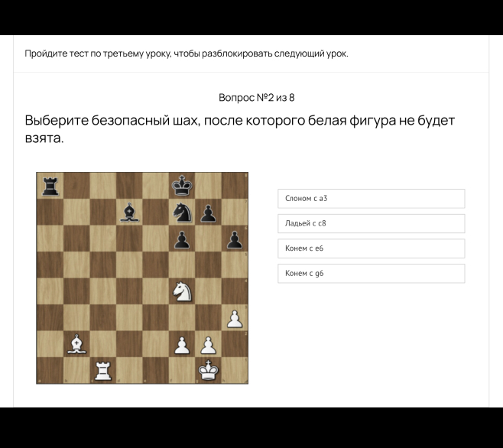Click the black pawn on h6
503x448 pixels.
[x=235, y=239]
